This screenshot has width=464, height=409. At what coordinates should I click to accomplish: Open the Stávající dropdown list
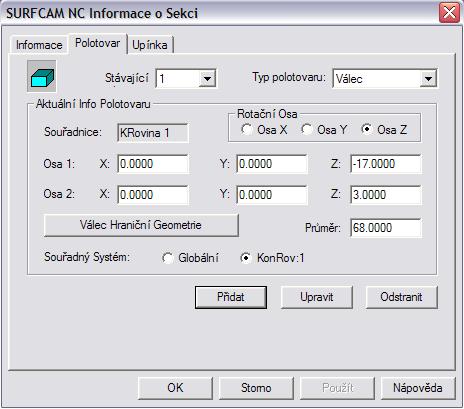pos(207,79)
